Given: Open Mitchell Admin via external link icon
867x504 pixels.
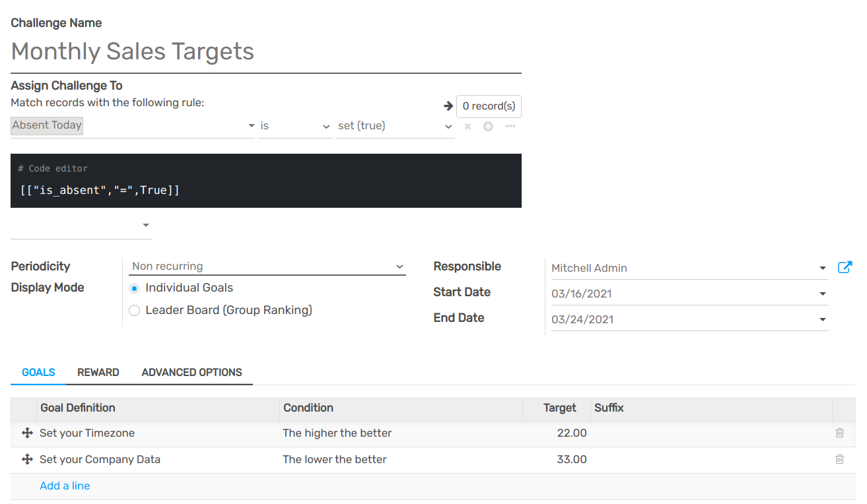Looking at the screenshot, I should (845, 267).
